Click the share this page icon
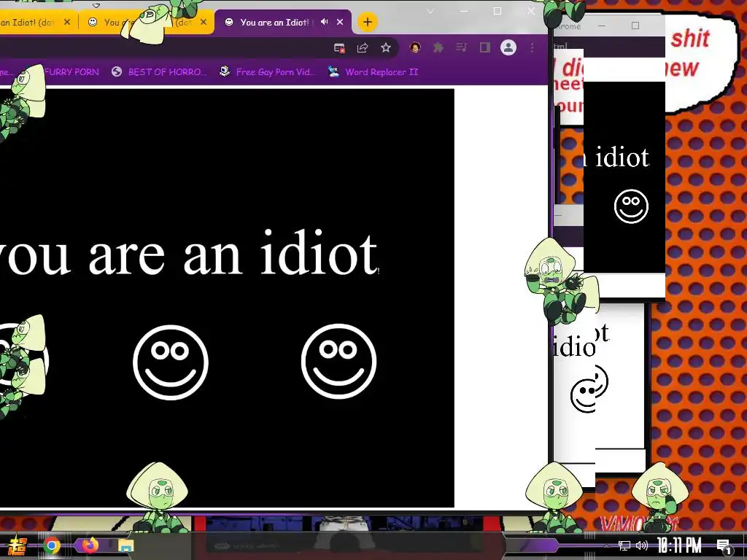 (x=363, y=47)
